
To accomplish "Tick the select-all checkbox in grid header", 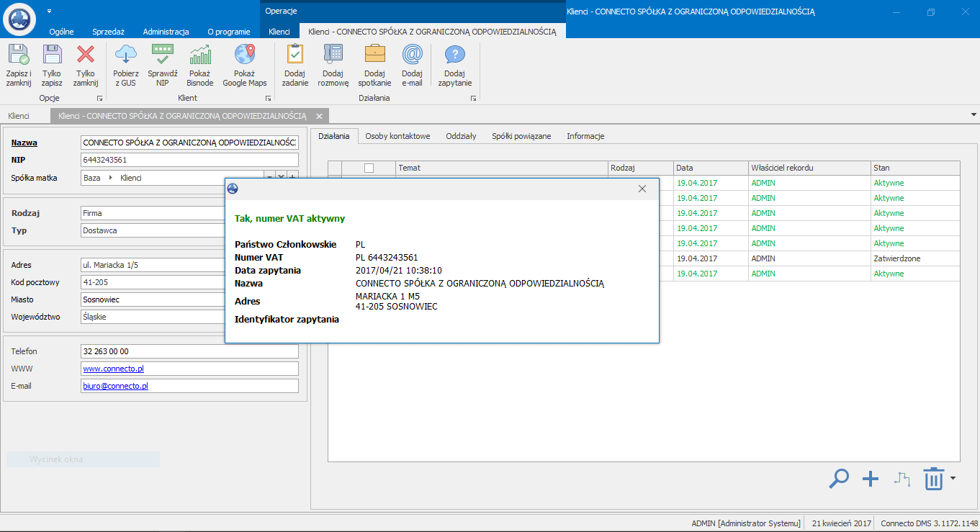I will [x=369, y=168].
